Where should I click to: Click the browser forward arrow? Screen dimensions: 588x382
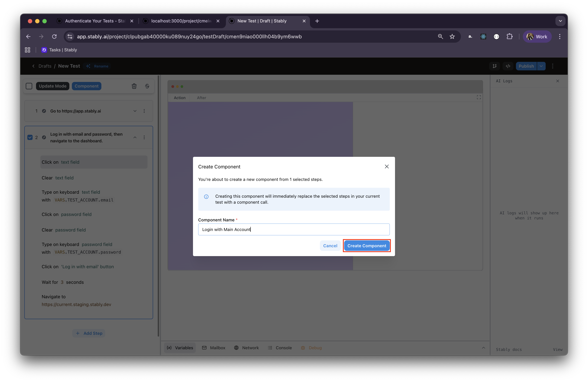[41, 37]
